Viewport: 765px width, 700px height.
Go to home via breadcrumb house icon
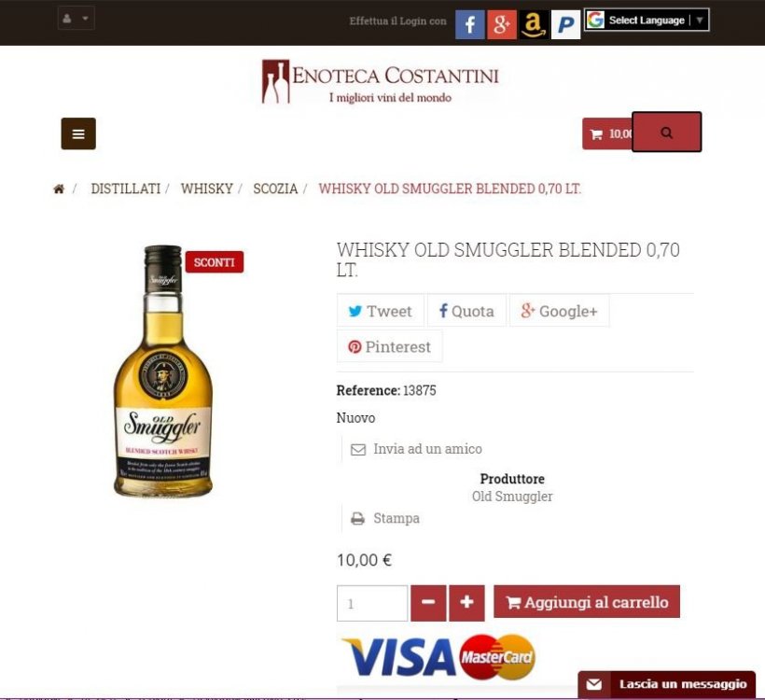[x=59, y=189]
